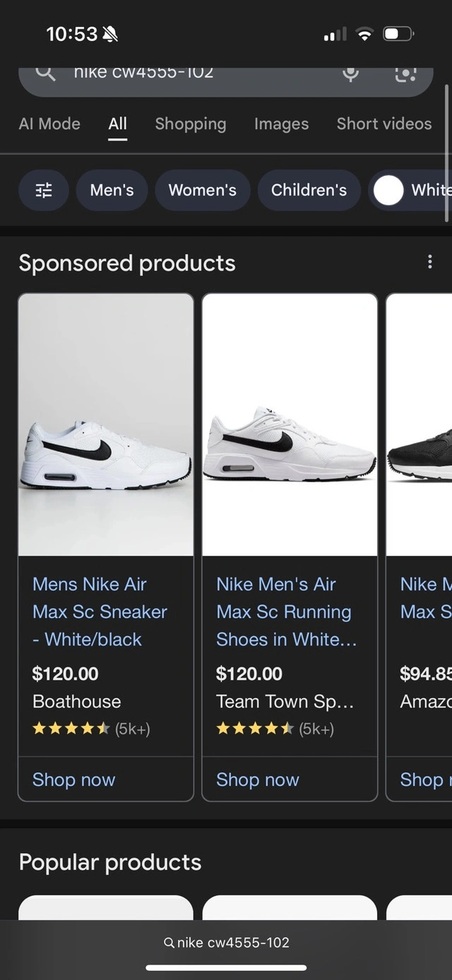Click Shop now under the Team Town listing
This screenshot has height=980, width=452.
tap(258, 779)
